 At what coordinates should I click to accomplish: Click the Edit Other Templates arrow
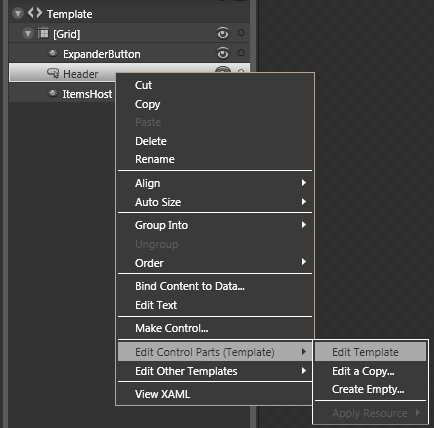pos(304,371)
